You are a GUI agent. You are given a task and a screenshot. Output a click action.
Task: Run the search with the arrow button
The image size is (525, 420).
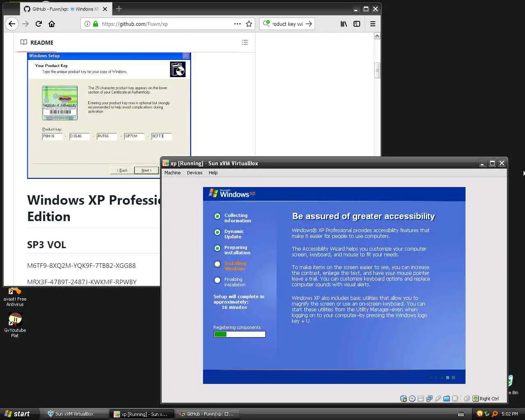(309, 24)
